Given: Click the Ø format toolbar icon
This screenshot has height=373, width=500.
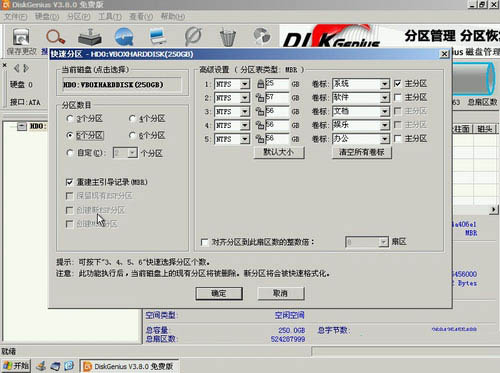Looking at the screenshot, I should click(193, 37).
